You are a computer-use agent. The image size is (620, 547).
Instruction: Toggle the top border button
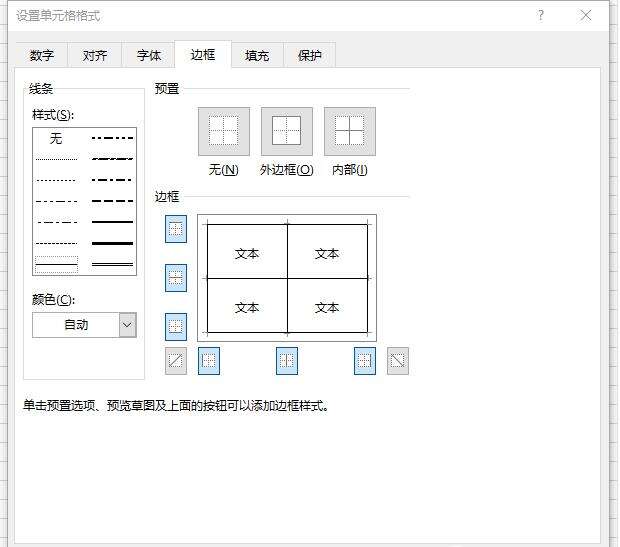click(176, 229)
